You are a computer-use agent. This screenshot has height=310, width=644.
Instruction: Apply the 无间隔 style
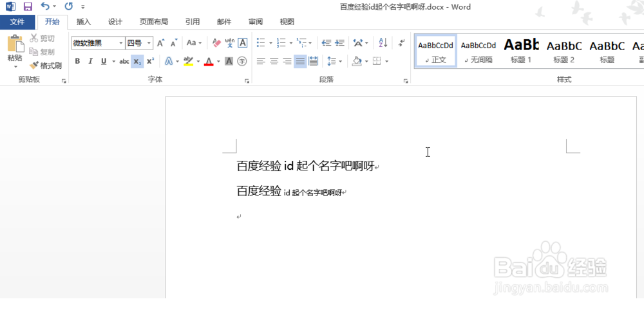coord(478,51)
